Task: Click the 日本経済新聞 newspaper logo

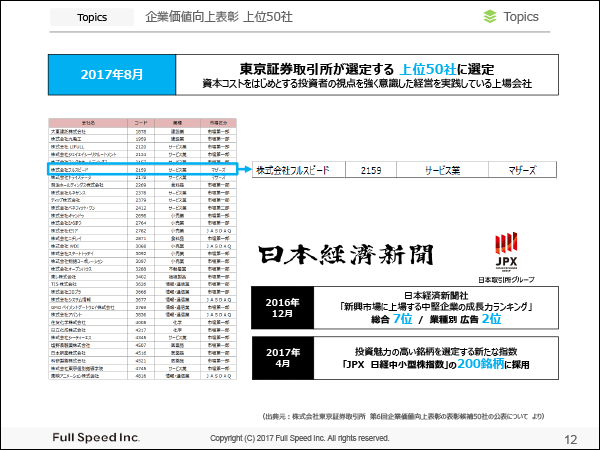Action: pyautogui.click(x=346, y=254)
